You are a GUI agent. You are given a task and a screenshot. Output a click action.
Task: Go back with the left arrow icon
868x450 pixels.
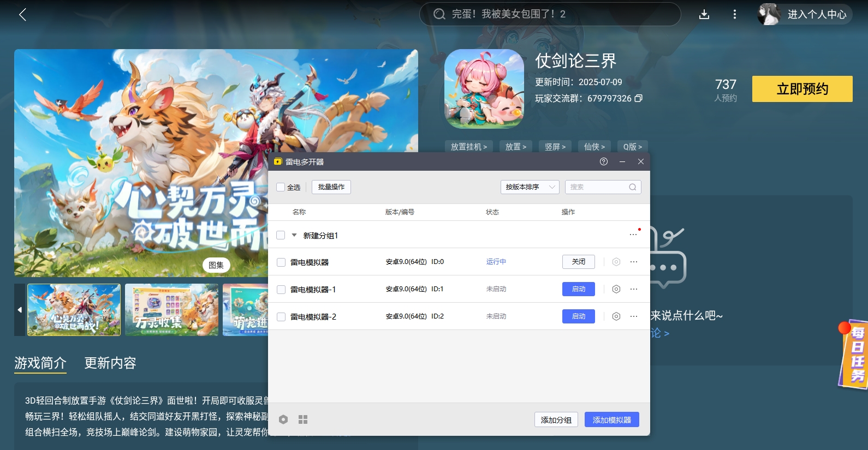(x=22, y=15)
